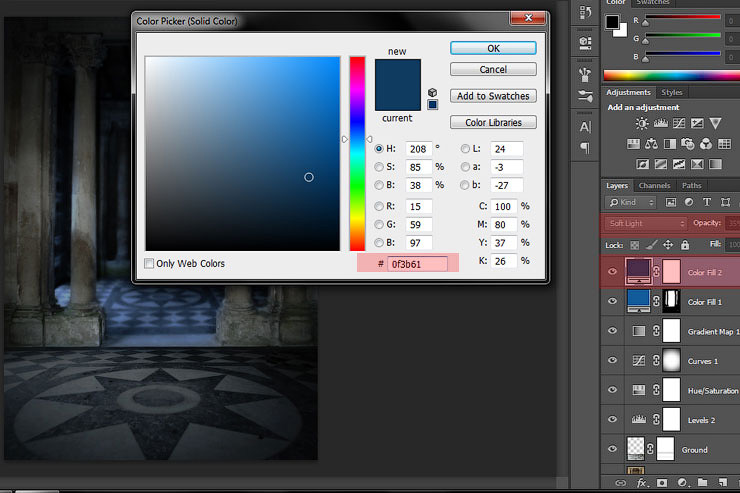Add a Photo Filter adjustment
The height and width of the screenshot is (493, 740).
tap(688, 144)
